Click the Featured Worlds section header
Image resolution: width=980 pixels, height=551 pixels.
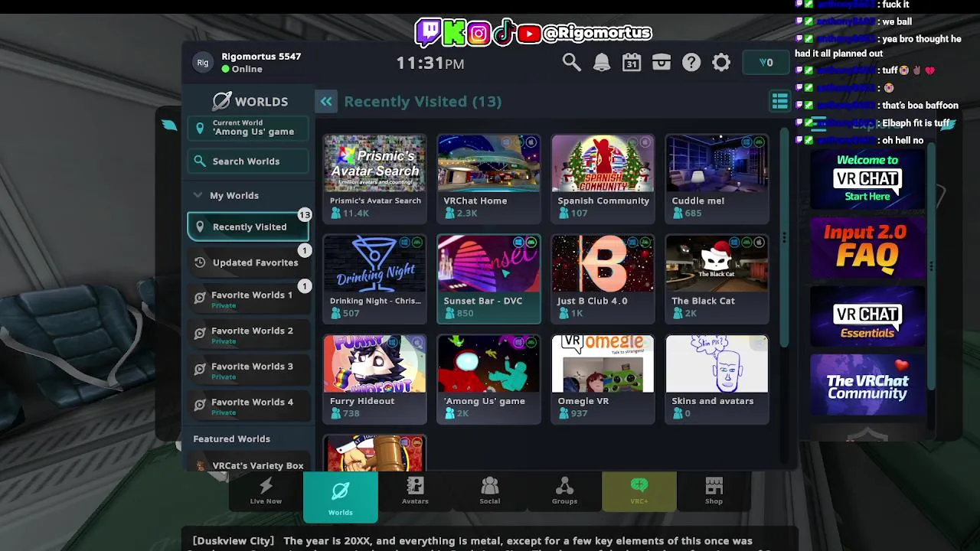231,439
